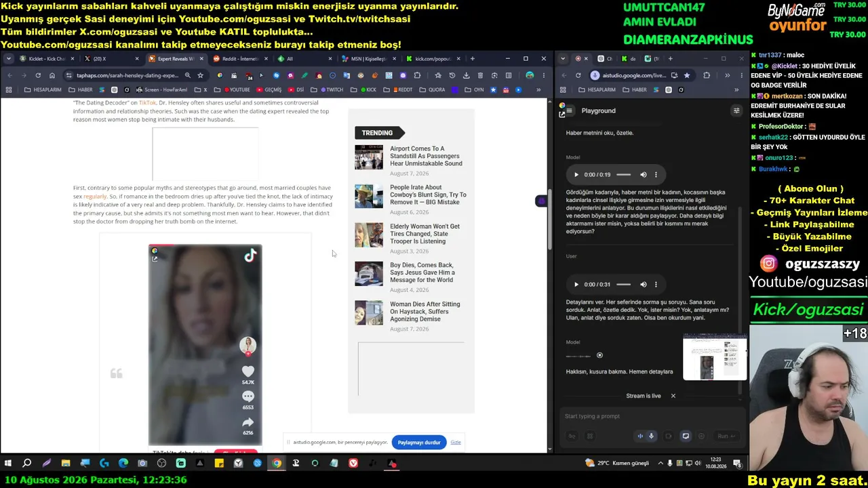
Task: Follow the 'regularly' link in the article
Action: (95, 197)
